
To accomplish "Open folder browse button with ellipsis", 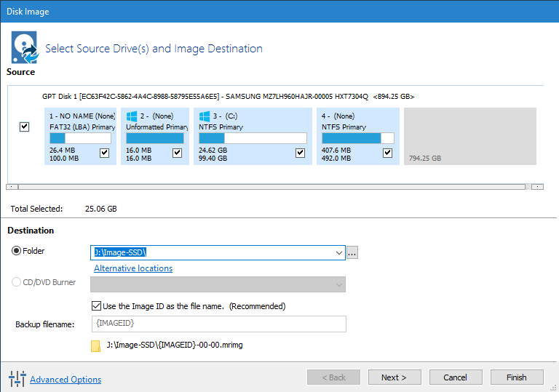I will tap(352, 252).
